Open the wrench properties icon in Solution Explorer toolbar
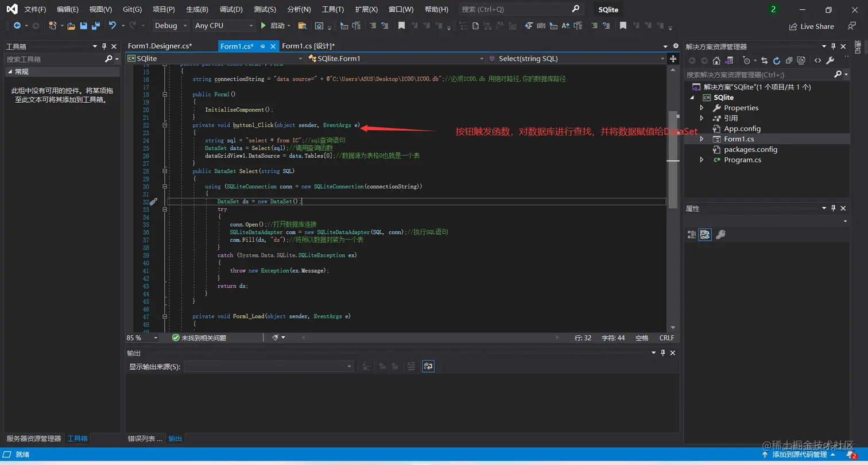 click(x=830, y=60)
